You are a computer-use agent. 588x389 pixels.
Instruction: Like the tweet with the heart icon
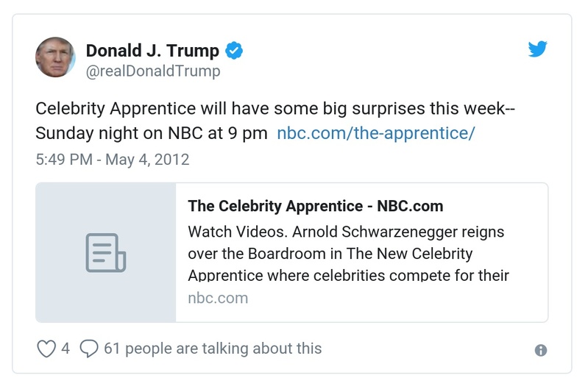click(46, 349)
